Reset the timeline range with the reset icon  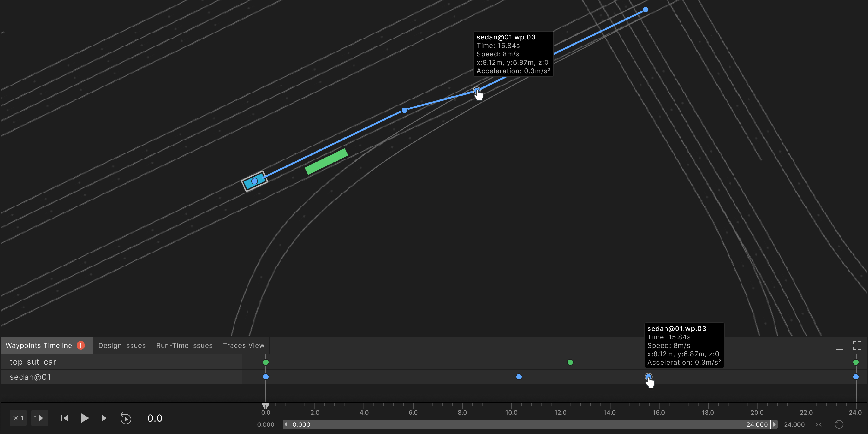click(x=839, y=424)
